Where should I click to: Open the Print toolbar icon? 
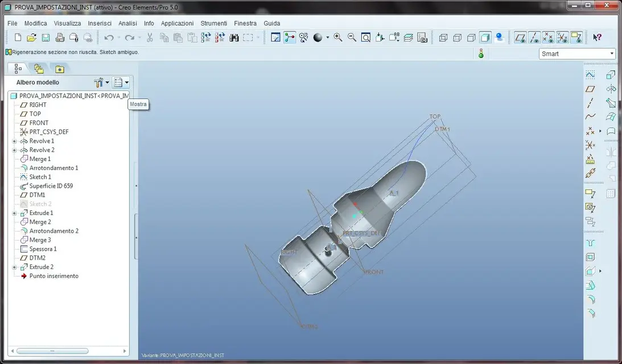coord(60,38)
